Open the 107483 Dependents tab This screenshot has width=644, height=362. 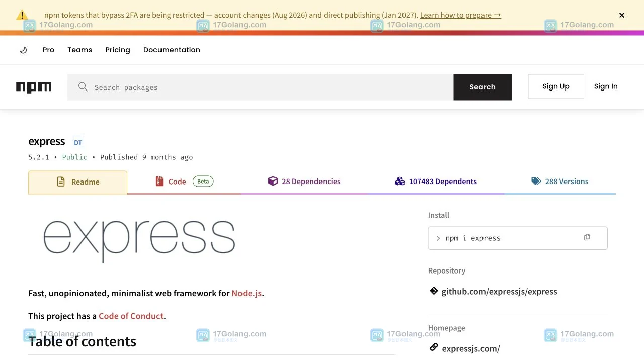(436, 182)
